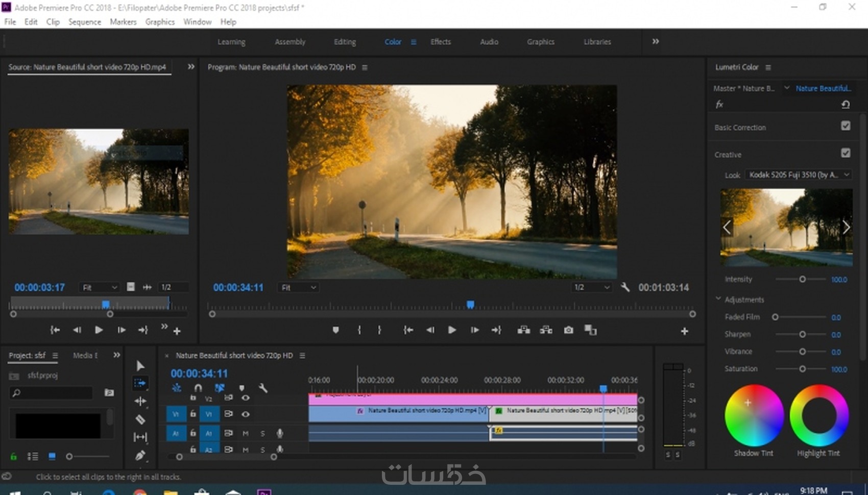Toggle Linked Selection in the timeline
868x495 pixels.
220,388
